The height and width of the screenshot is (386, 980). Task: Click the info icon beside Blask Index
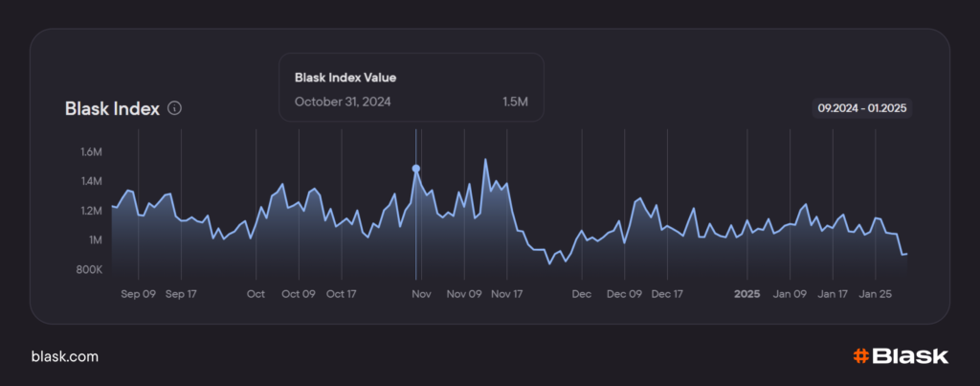click(x=174, y=108)
